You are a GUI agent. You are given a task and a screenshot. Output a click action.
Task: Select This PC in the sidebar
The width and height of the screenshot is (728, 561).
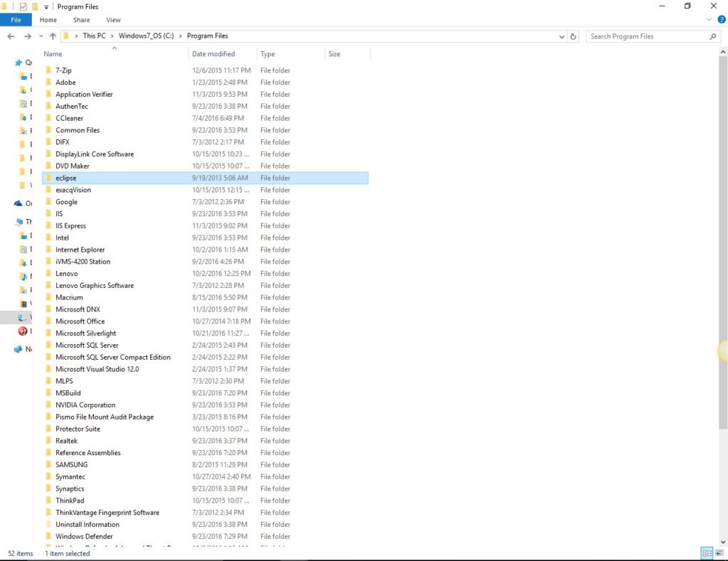26,221
